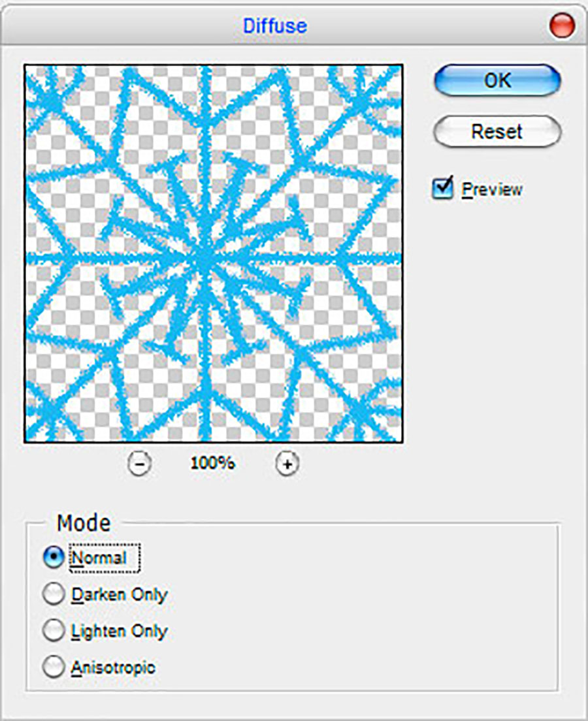
Task: Select the Normal mode radio button
Action: point(54,558)
